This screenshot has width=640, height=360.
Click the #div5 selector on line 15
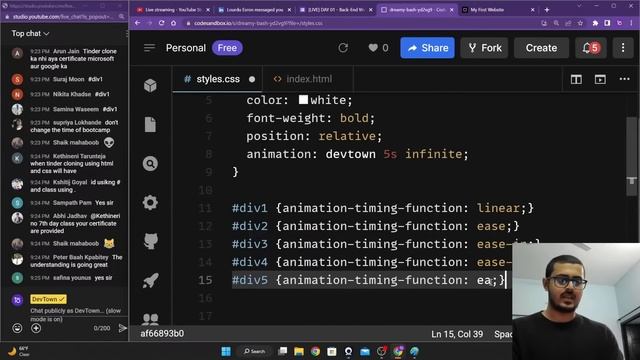(x=250, y=280)
